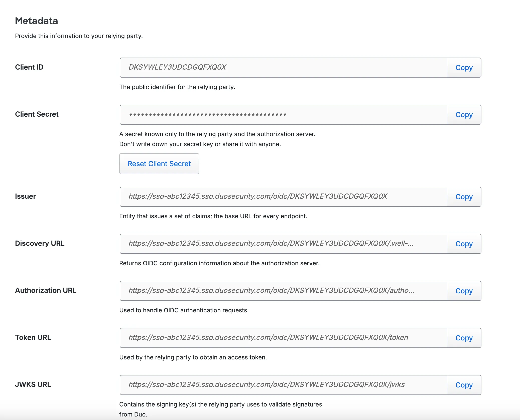Click inside the Client ID field
The image size is (520, 420).
[x=283, y=68]
